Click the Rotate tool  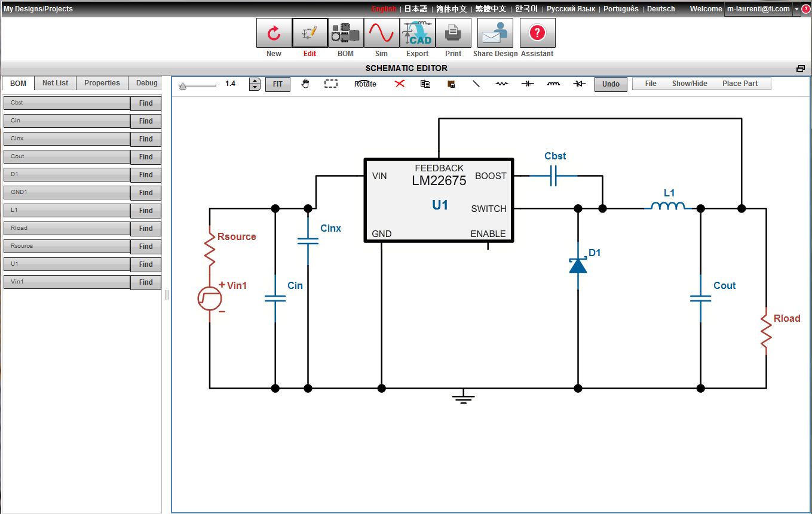(365, 84)
